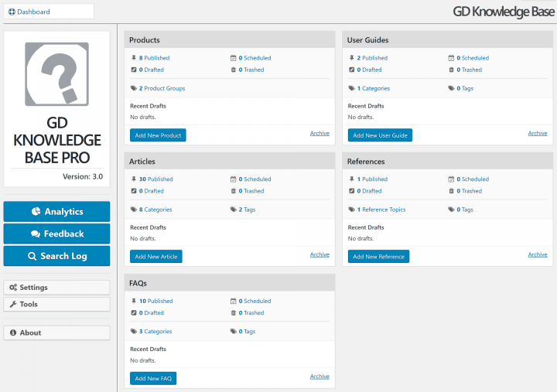Viewport: 557px width, 392px height.
Task: View the 10 Published FAQs
Action: click(x=156, y=301)
